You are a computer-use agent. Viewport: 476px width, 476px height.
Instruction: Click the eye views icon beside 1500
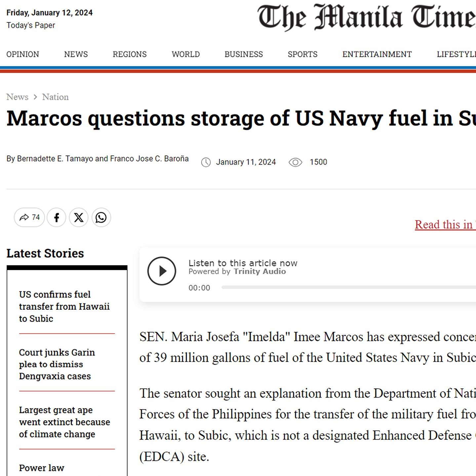[x=295, y=162]
